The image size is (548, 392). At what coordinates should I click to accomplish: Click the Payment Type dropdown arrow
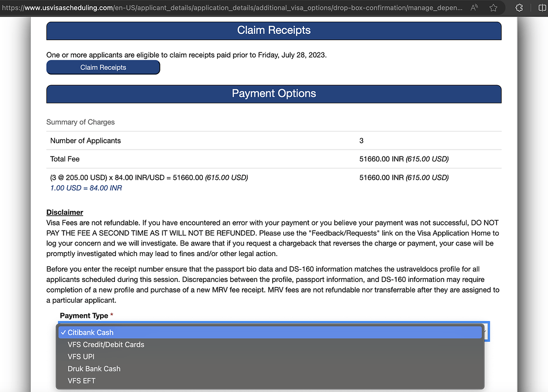[485, 332]
